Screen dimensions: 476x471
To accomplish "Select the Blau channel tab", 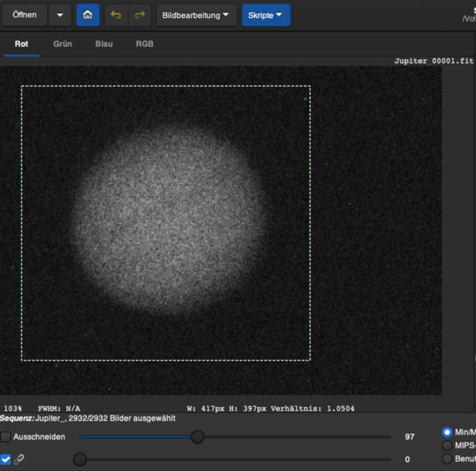I will (x=104, y=44).
